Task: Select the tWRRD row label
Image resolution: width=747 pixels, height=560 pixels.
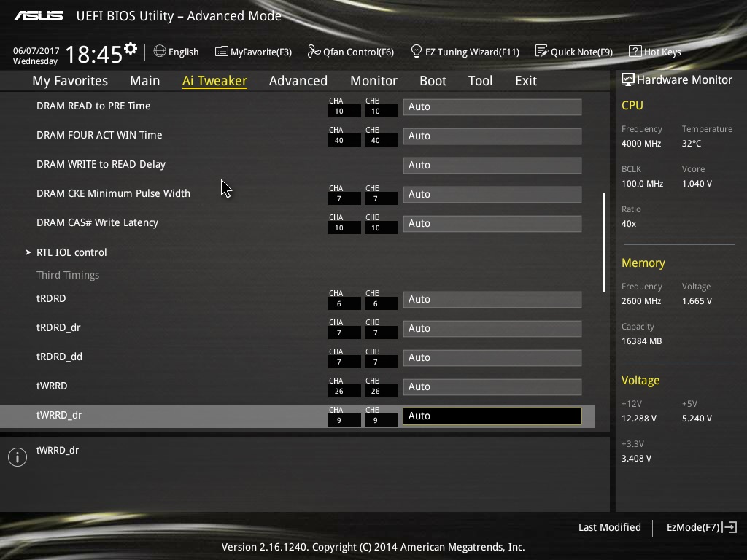Action: coord(52,386)
